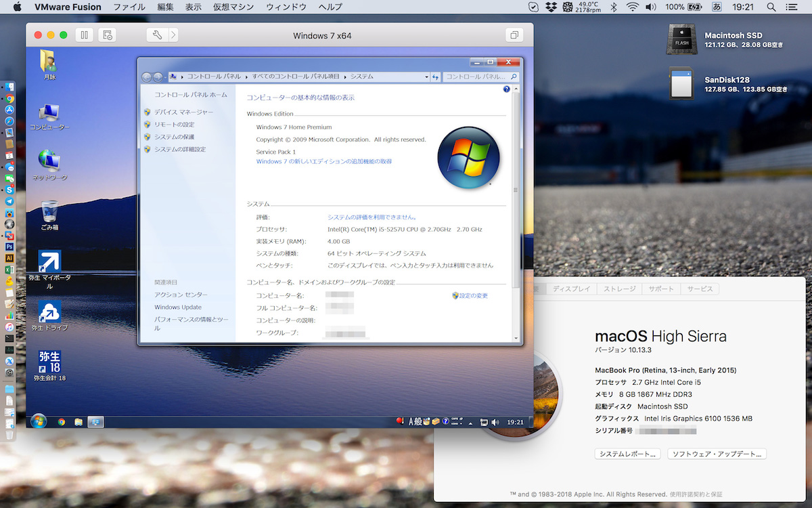
Task: Open コントロール パネル ホーム link
Action: tap(191, 95)
